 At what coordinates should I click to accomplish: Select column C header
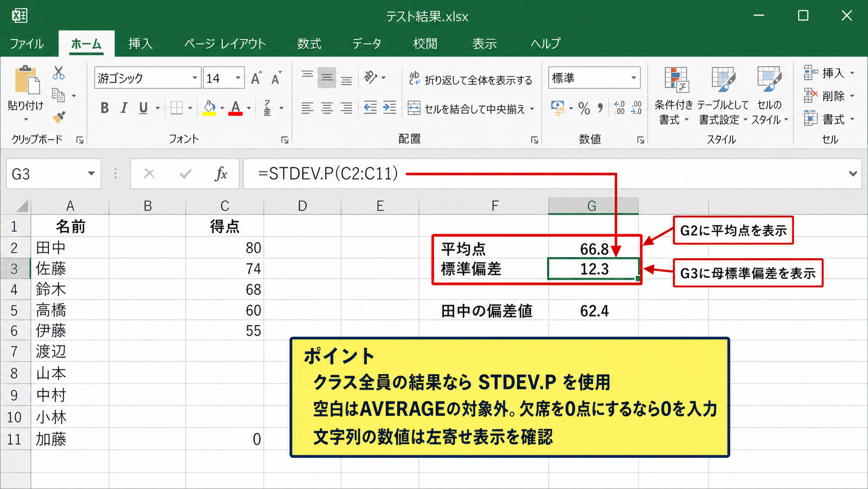[x=225, y=206]
